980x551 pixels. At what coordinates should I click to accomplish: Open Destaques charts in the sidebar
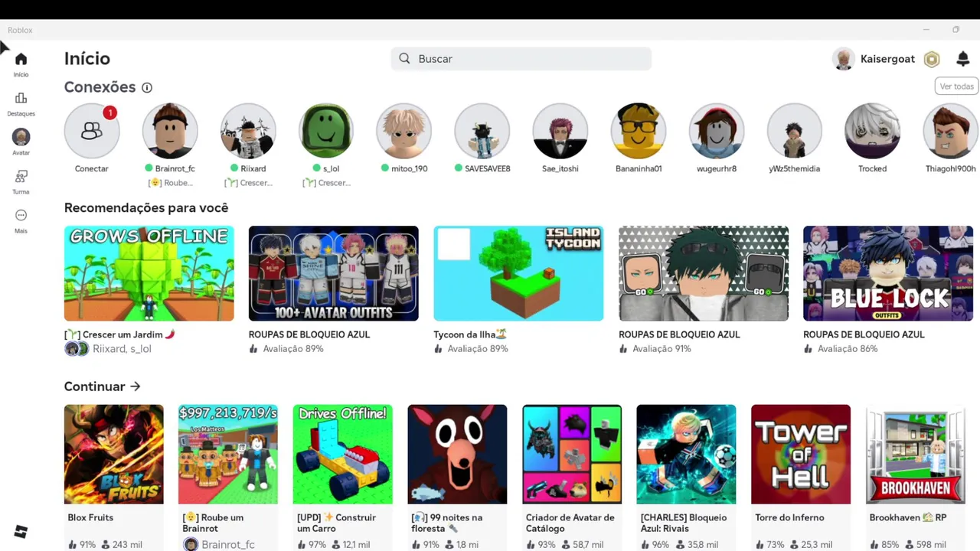pos(21,98)
